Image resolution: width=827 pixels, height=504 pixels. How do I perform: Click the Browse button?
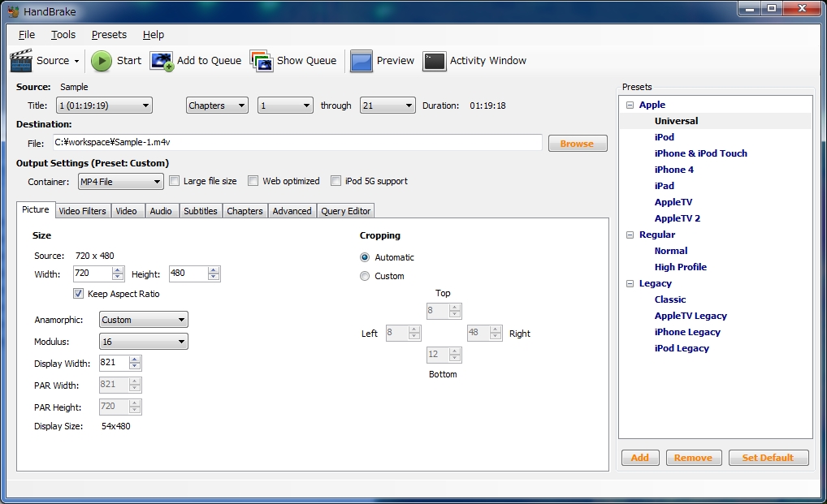pyautogui.click(x=578, y=144)
